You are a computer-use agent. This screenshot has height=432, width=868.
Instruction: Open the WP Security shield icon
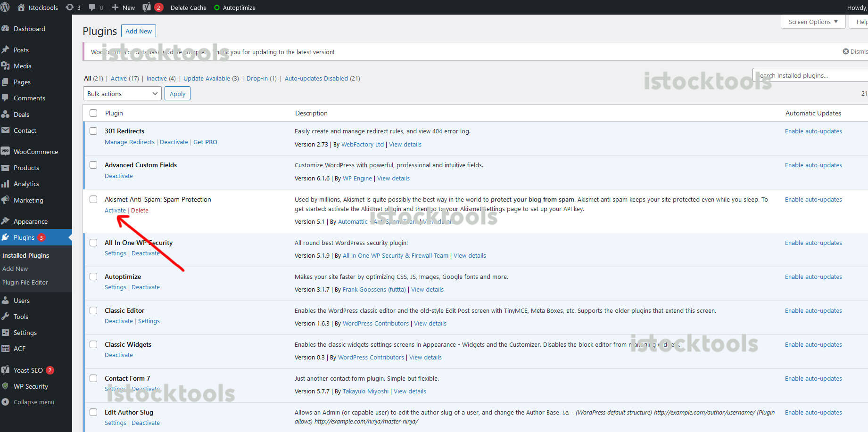click(x=5, y=386)
